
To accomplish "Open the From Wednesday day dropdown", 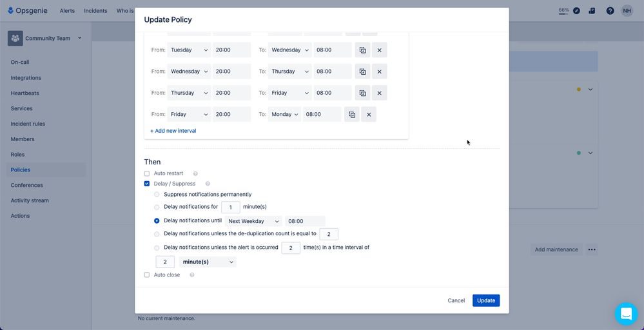I will pyautogui.click(x=189, y=72).
